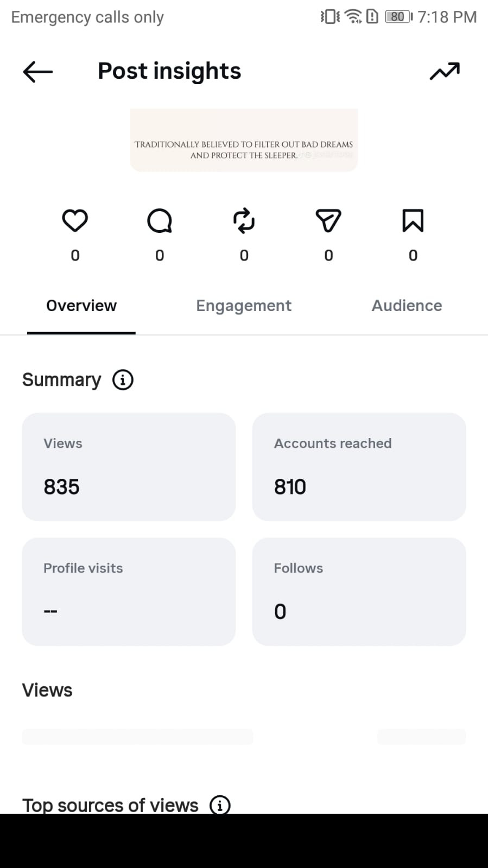This screenshot has height=868, width=488.
Task: Switch to the Overview tab
Action: [x=81, y=306]
